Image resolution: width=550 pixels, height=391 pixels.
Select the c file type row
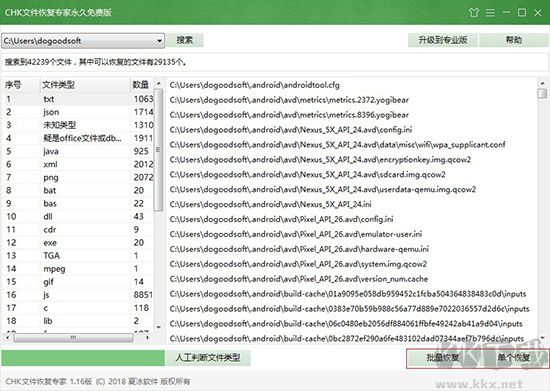pos(78,308)
